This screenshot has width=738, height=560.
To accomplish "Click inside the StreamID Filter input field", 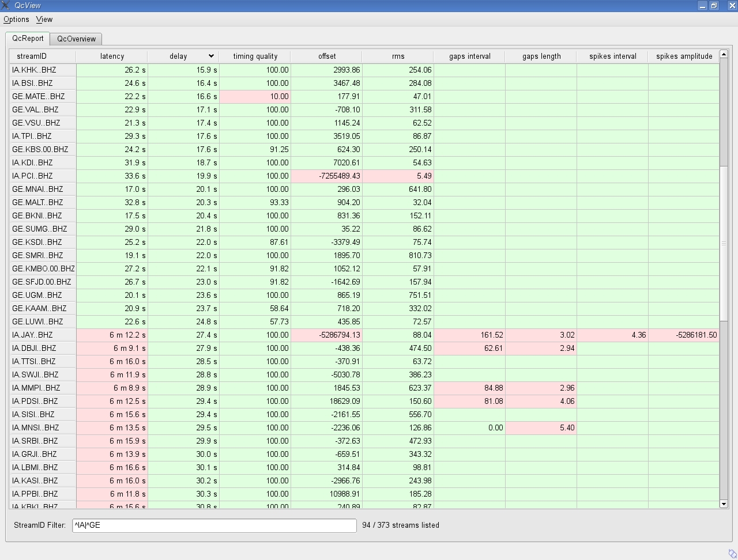I will (214, 525).
